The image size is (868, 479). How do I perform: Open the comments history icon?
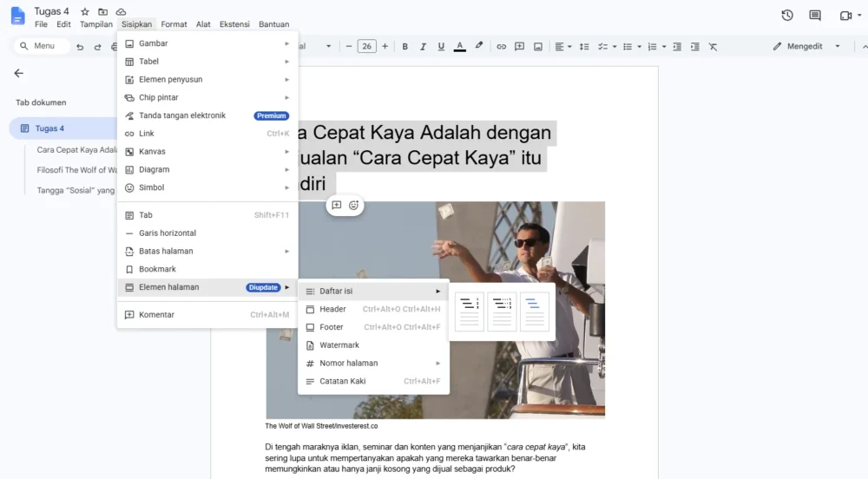point(815,16)
